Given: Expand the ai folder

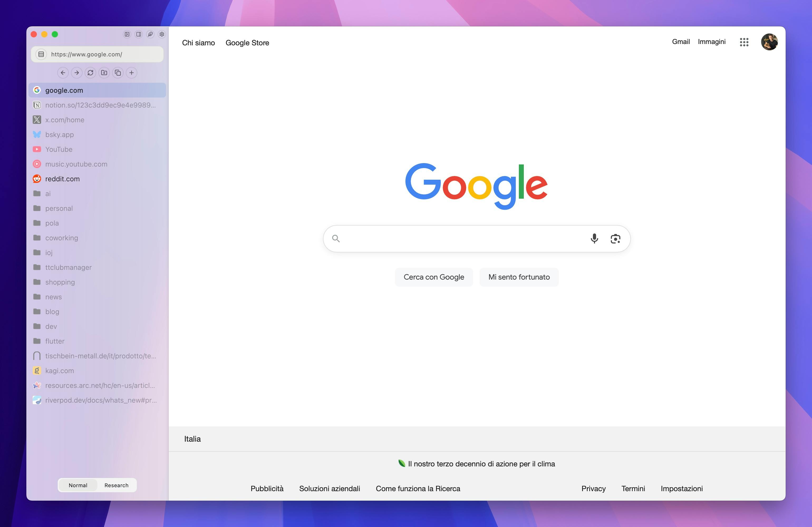Looking at the screenshot, I should [97, 193].
